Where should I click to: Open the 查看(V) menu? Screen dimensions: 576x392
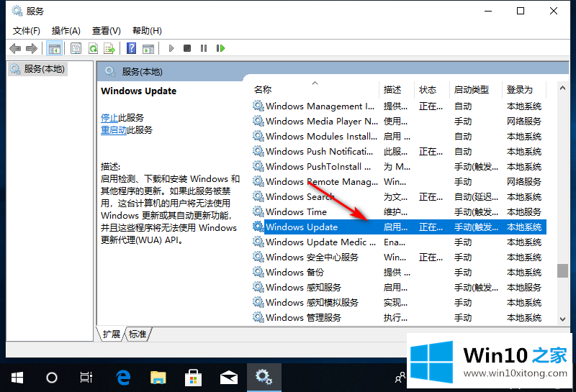pyautogui.click(x=106, y=30)
